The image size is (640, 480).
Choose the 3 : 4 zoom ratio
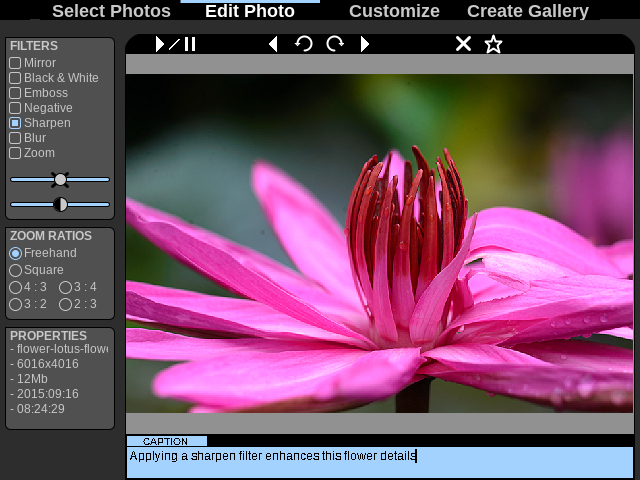click(x=65, y=287)
